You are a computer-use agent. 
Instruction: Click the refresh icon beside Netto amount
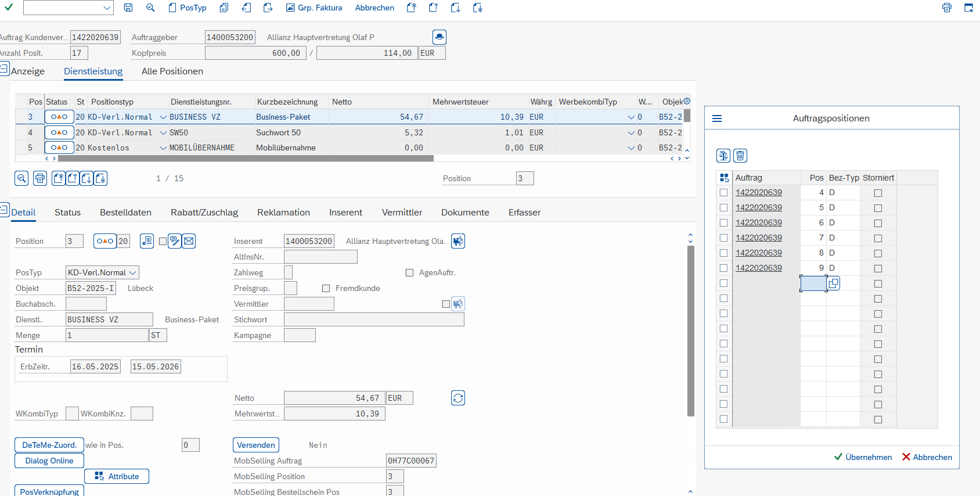tap(458, 398)
